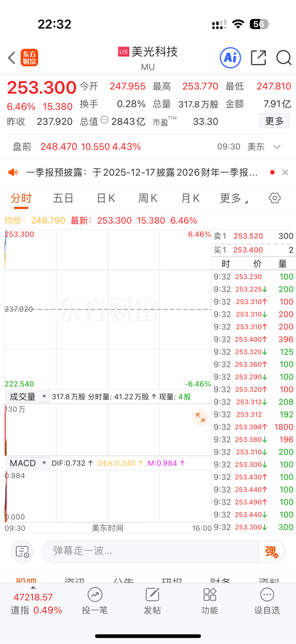Expand the 盘前 09:30 美东 chevron
The image size is (296, 644).
(x=277, y=147)
